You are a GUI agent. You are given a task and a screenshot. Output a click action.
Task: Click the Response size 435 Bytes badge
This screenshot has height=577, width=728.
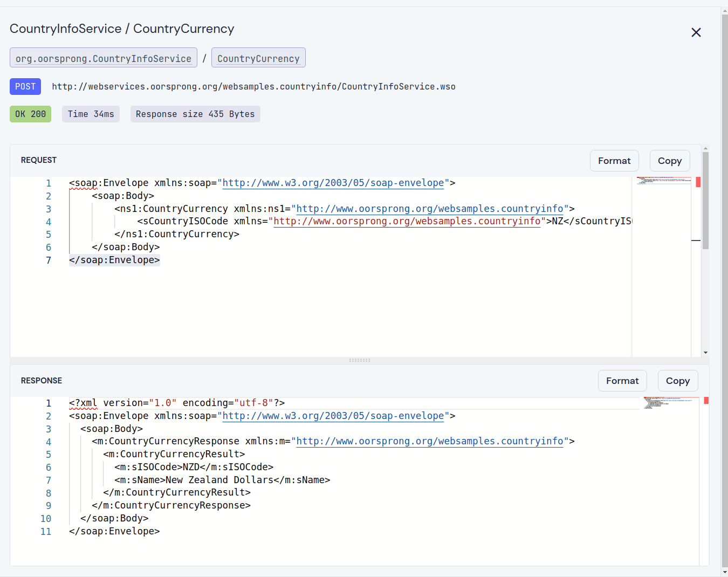(195, 114)
